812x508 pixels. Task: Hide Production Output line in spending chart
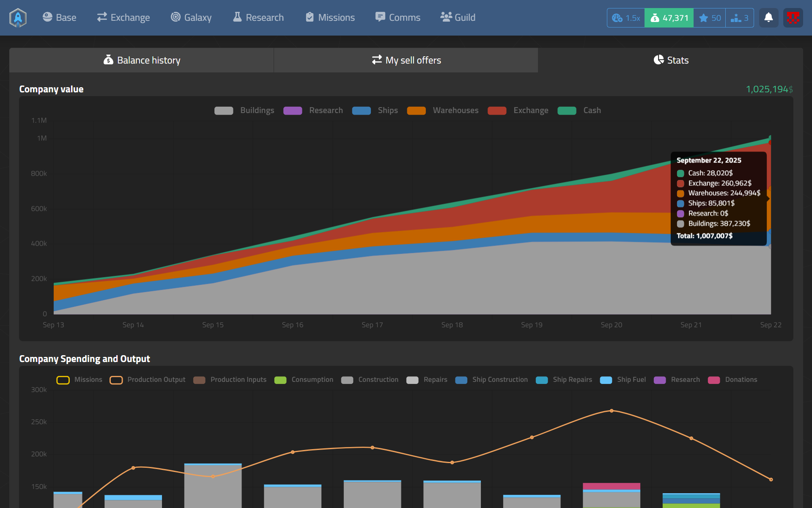click(148, 380)
